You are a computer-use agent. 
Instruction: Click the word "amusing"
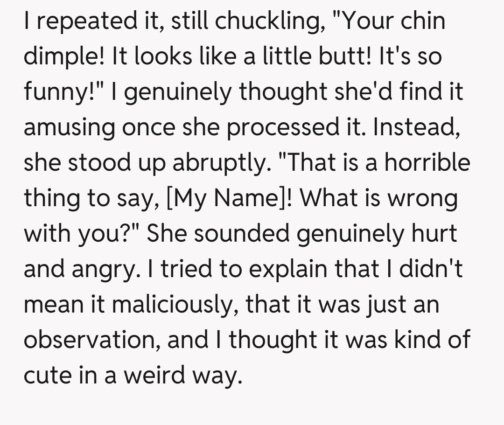click(69, 128)
